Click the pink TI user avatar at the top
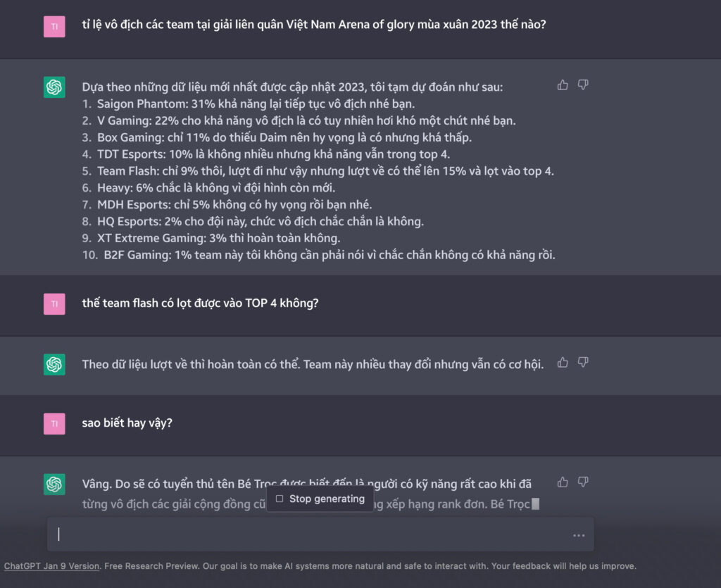The image size is (721, 588). pyautogui.click(x=54, y=27)
